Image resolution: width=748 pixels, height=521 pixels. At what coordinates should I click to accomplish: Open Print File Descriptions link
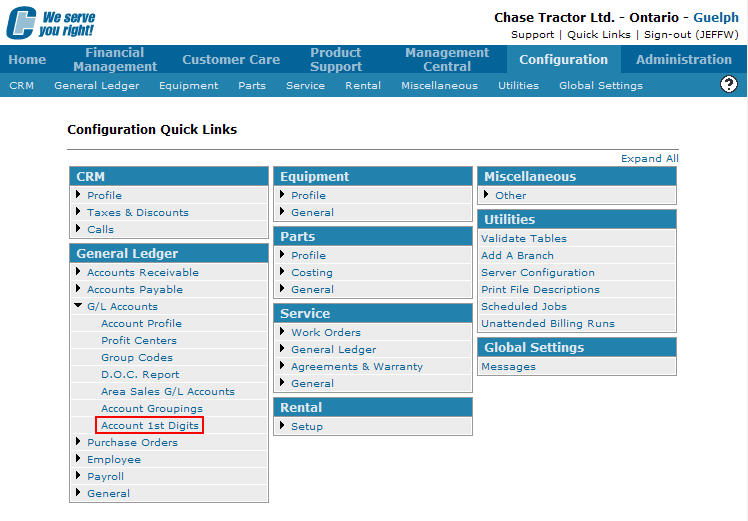coord(540,290)
